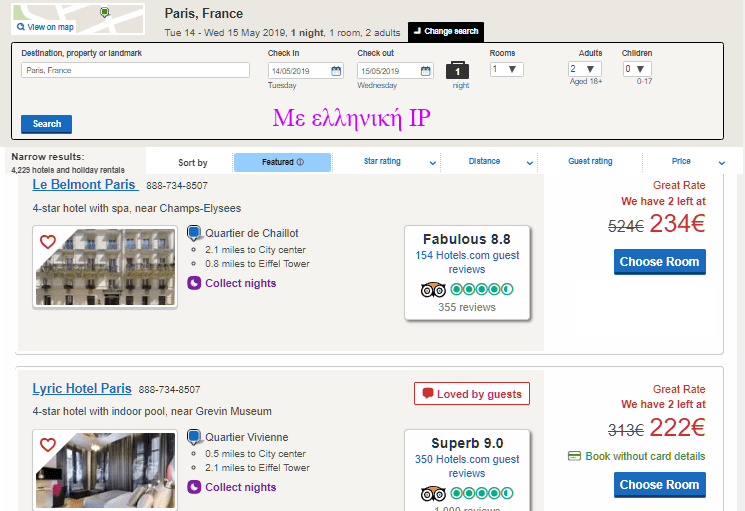
Task: Click Lyric Hotel Collect nights link
Action: 240,488
